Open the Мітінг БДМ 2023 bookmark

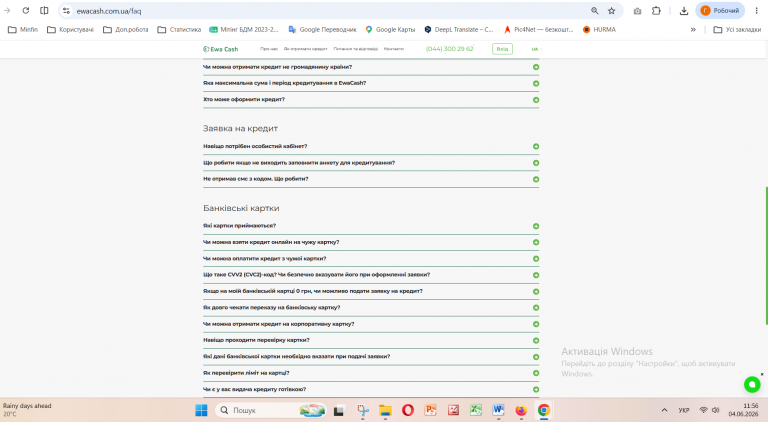coord(243,30)
